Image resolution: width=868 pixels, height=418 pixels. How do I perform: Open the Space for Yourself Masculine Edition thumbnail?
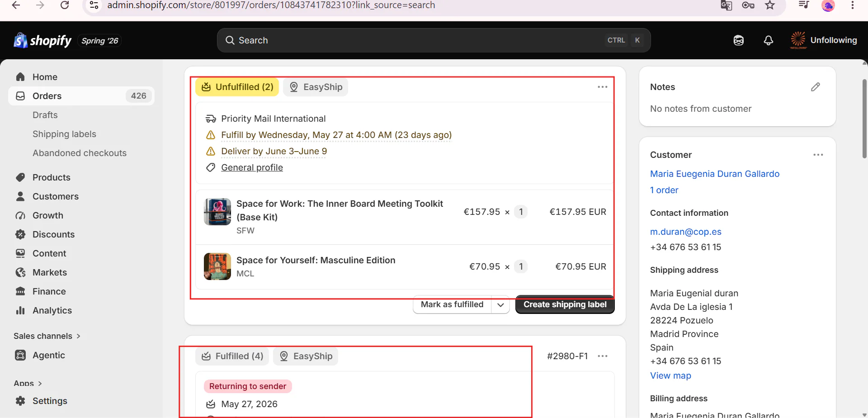coord(217,266)
